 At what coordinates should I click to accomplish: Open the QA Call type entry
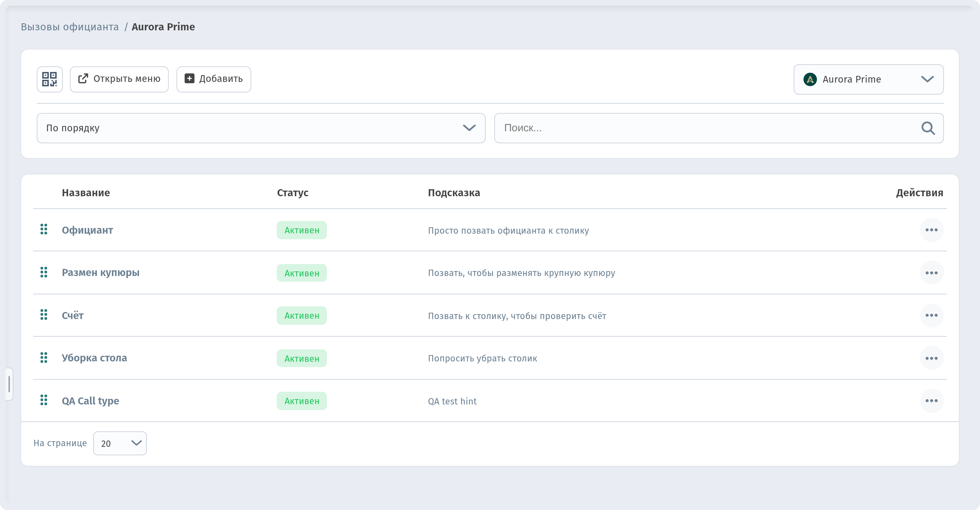point(90,401)
